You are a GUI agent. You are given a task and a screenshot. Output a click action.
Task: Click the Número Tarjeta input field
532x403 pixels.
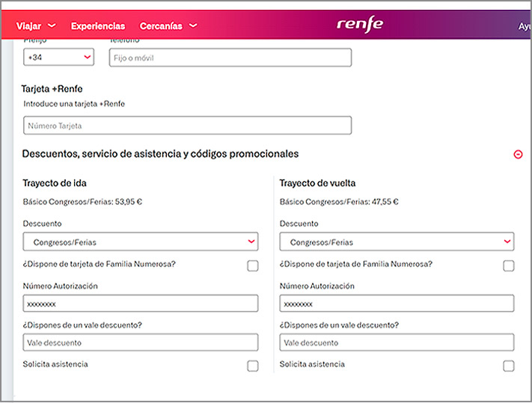tap(187, 126)
